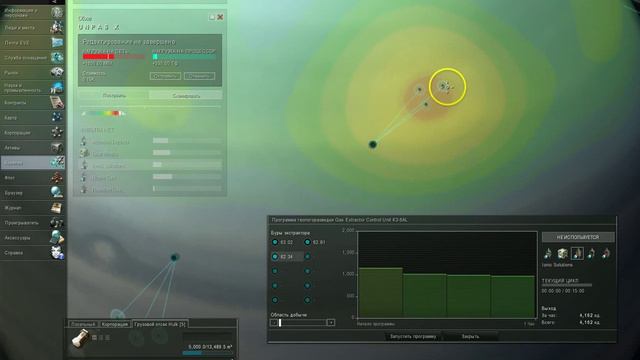Increase extraction area with right arrow button

331,322
